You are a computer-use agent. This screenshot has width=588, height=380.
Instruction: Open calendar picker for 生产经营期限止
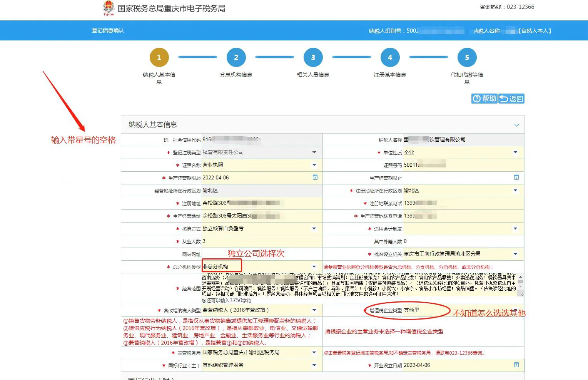pos(516,177)
